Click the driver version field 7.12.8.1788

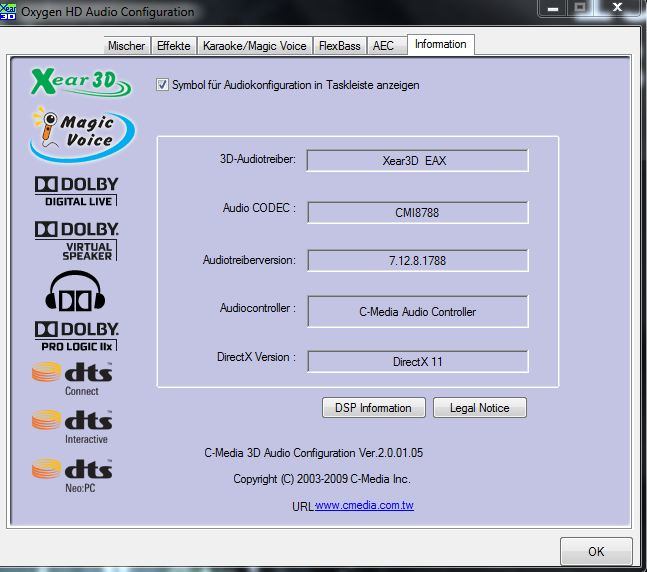pyautogui.click(x=418, y=260)
